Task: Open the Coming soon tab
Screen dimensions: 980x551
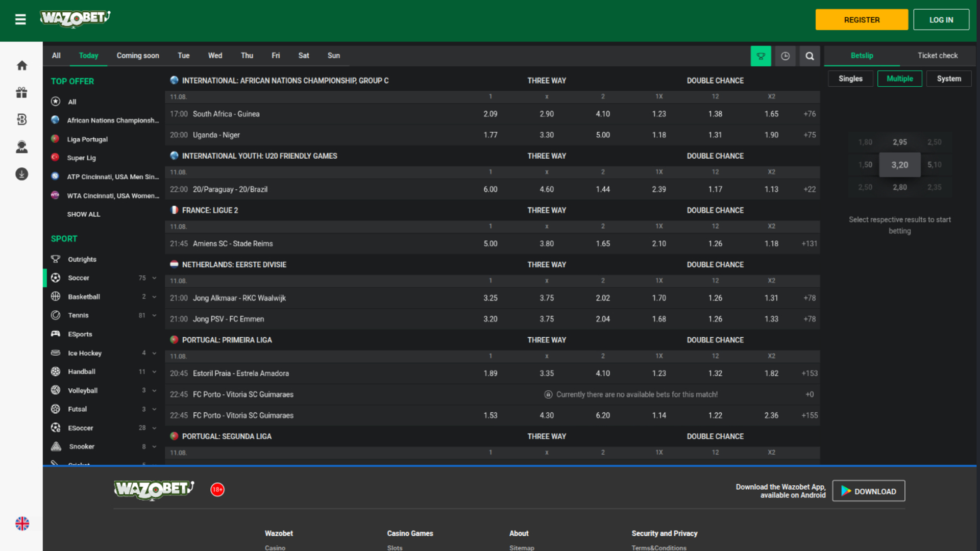Action: (x=137, y=56)
